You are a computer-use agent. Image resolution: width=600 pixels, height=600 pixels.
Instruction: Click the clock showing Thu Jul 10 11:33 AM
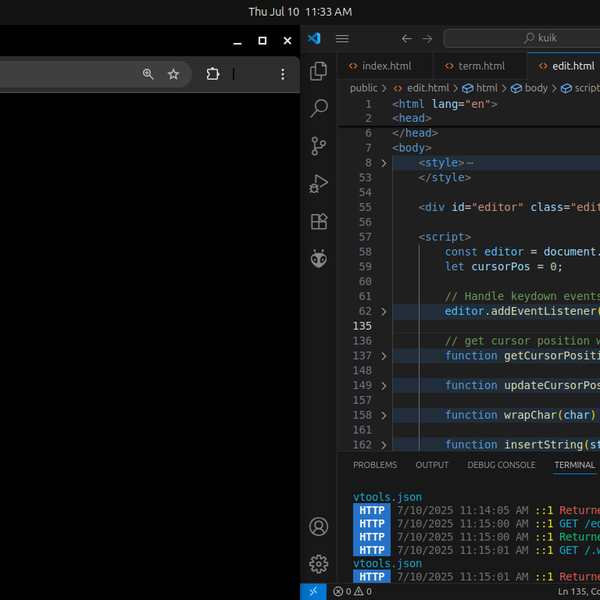point(300,12)
